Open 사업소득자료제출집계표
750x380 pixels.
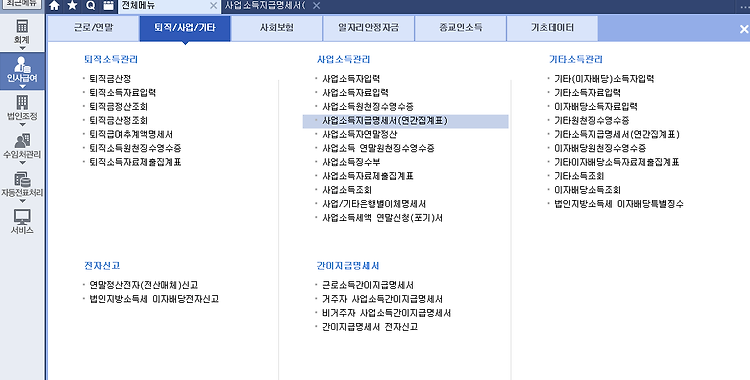368,176
